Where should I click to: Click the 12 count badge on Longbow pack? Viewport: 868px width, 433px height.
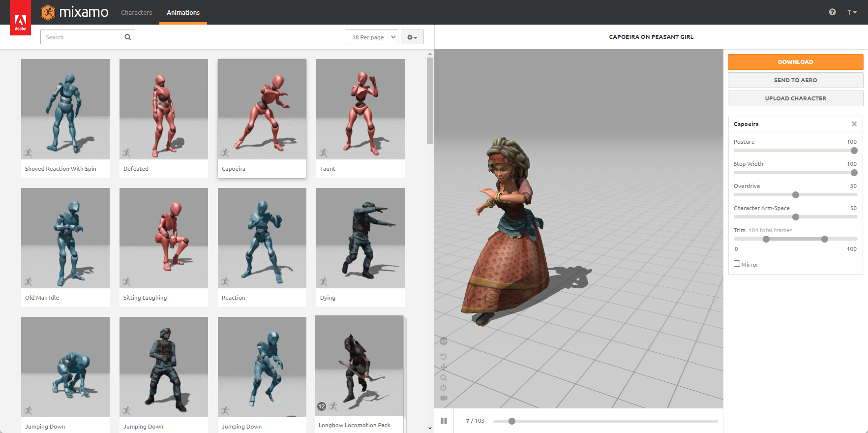click(x=322, y=406)
